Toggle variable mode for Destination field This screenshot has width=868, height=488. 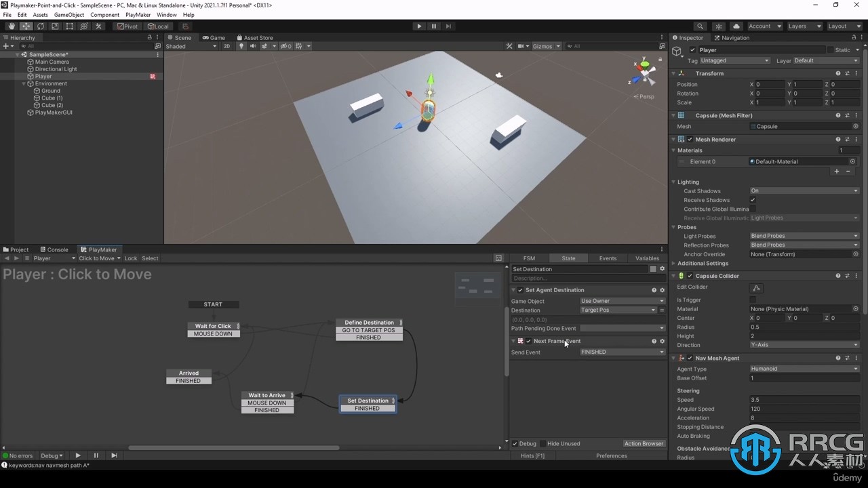(663, 310)
